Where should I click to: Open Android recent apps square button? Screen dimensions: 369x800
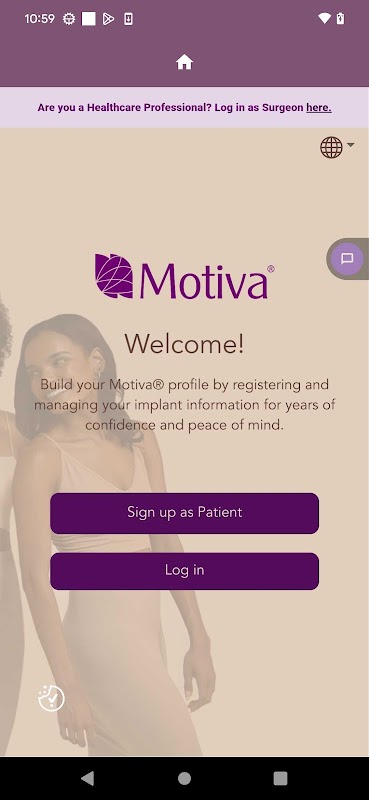[x=280, y=778]
